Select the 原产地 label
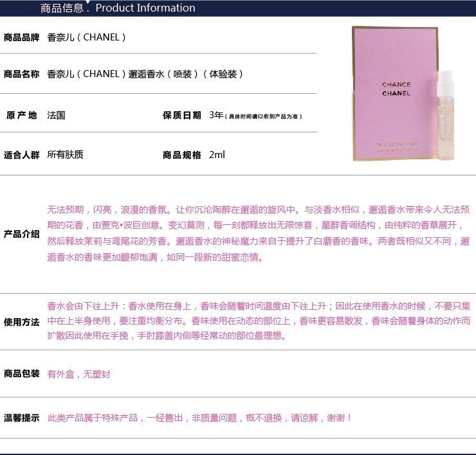The width and height of the screenshot is (476, 455). click(21, 115)
